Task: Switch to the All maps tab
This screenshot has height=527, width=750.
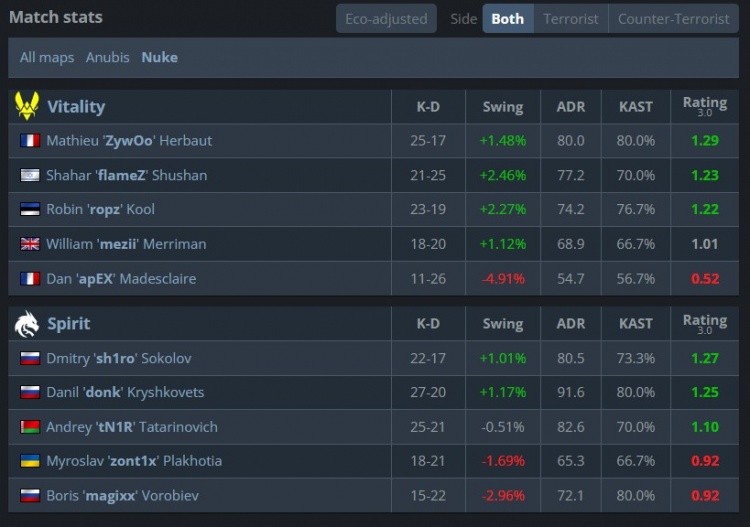Action: 47,57
